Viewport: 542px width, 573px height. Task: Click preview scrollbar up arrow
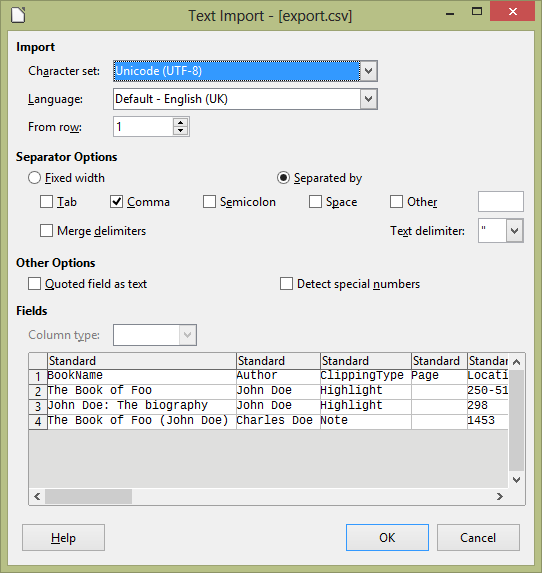(516, 362)
